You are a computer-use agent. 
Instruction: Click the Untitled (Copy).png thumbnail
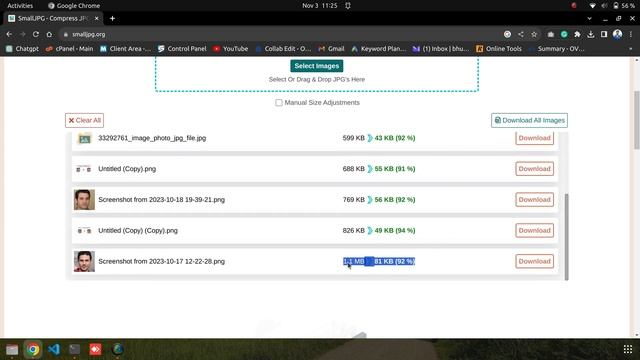pos(84,169)
